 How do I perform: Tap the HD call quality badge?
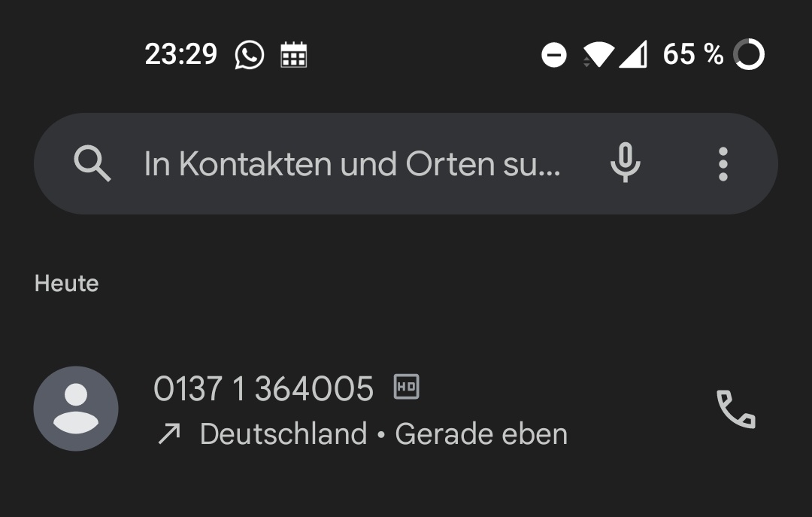(x=407, y=387)
